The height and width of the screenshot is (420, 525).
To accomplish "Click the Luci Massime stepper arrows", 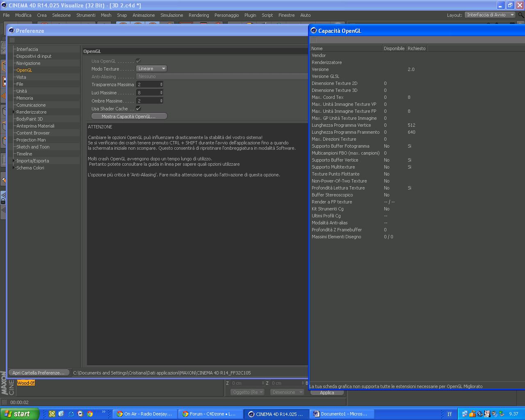I will coord(161,93).
